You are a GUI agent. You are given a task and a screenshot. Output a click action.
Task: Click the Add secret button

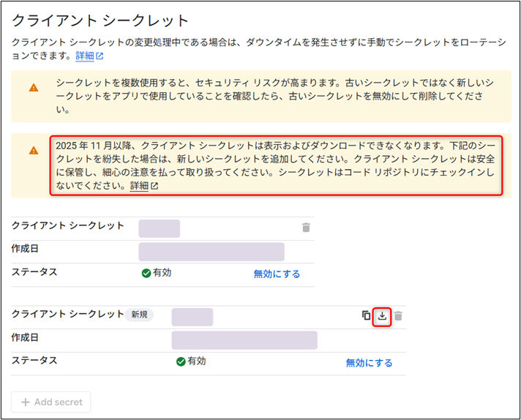[50, 402]
